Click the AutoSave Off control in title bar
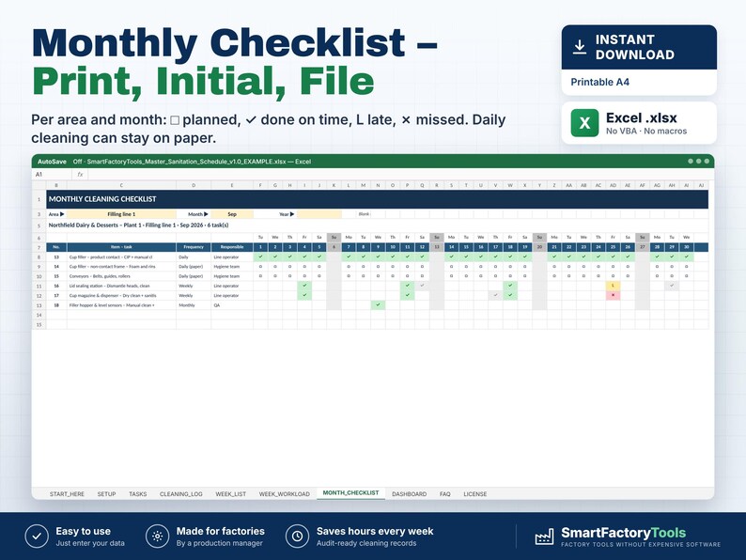 coord(60,162)
